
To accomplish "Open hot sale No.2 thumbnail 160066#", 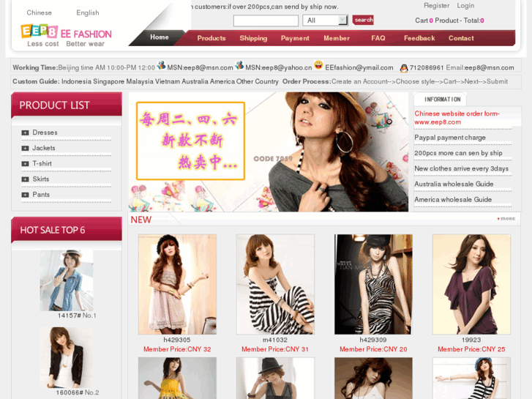I will 67,357.
